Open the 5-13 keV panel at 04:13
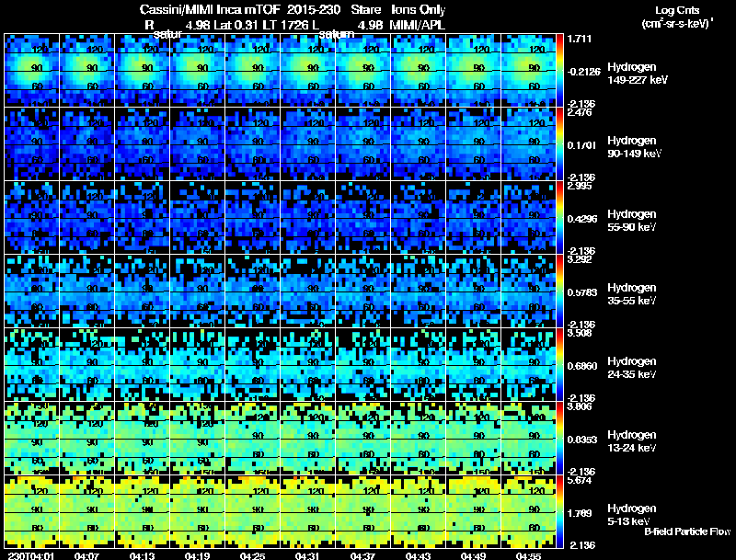Screen dimensions: 736x560 pyautogui.click(x=143, y=511)
